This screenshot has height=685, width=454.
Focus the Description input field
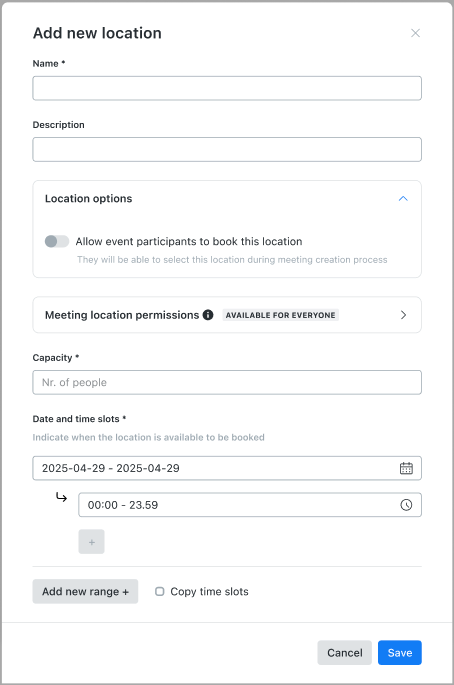(227, 149)
